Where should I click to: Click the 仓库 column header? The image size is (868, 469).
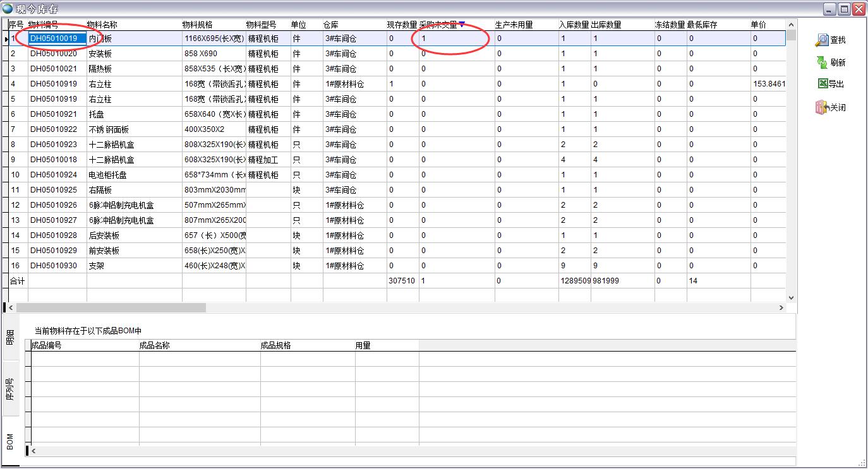pos(331,25)
